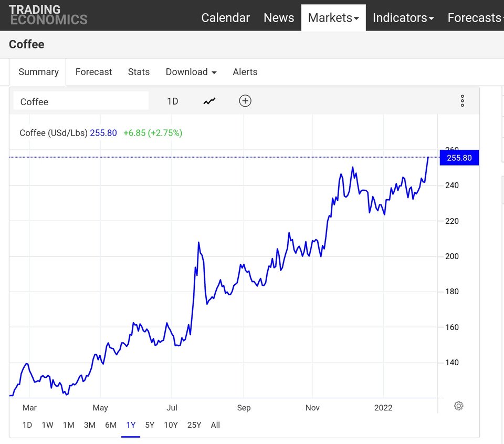
Task: Switch to the Summary tab
Action: click(38, 72)
